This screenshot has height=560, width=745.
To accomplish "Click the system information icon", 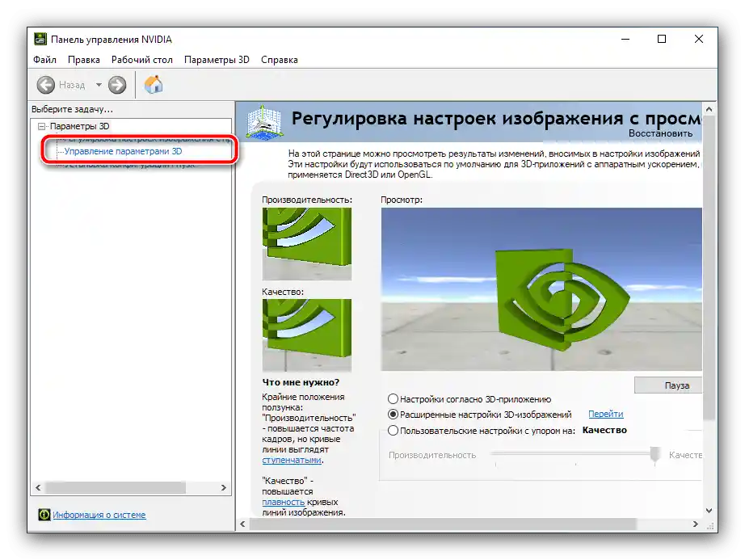I will click(44, 515).
